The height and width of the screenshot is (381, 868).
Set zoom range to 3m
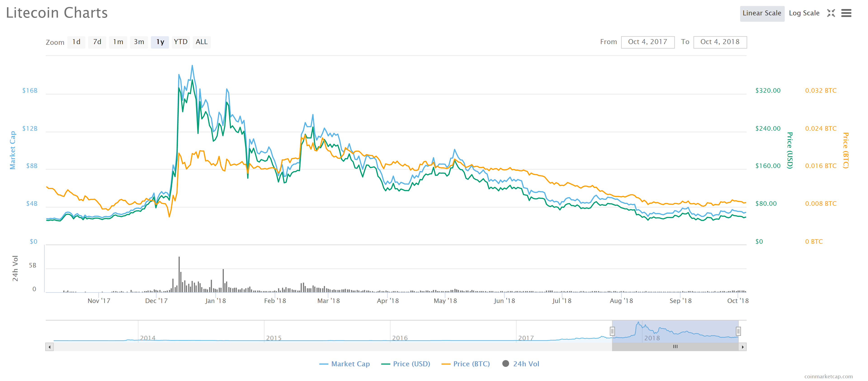pyautogui.click(x=139, y=42)
